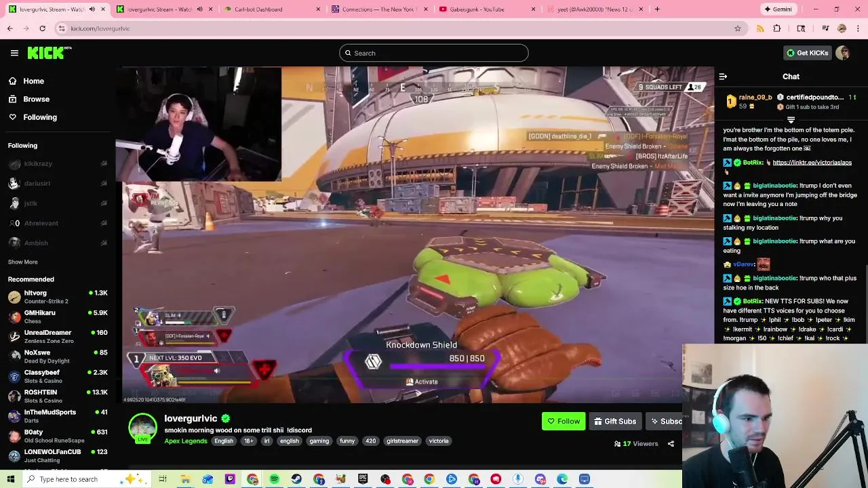Reload the page
The width and height of the screenshot is (868, 488).
pos(42,28)
